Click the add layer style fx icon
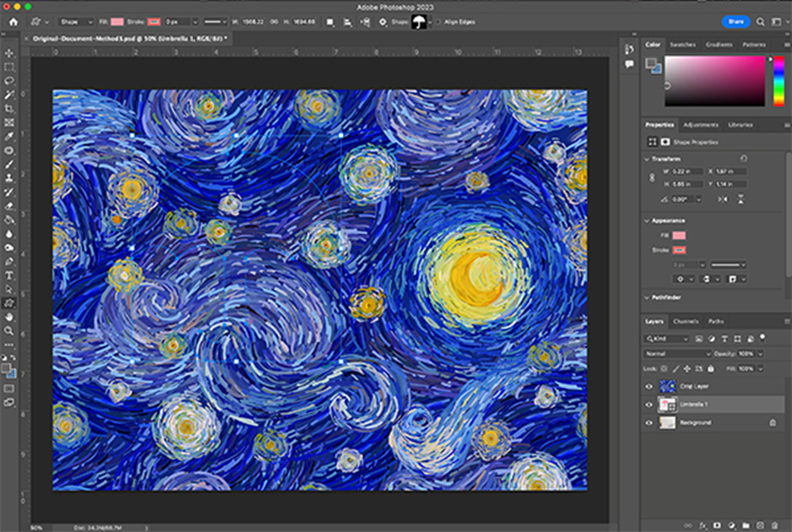This screenshot has width=792, height=532. pyautogui.click(x=703, y=525)
